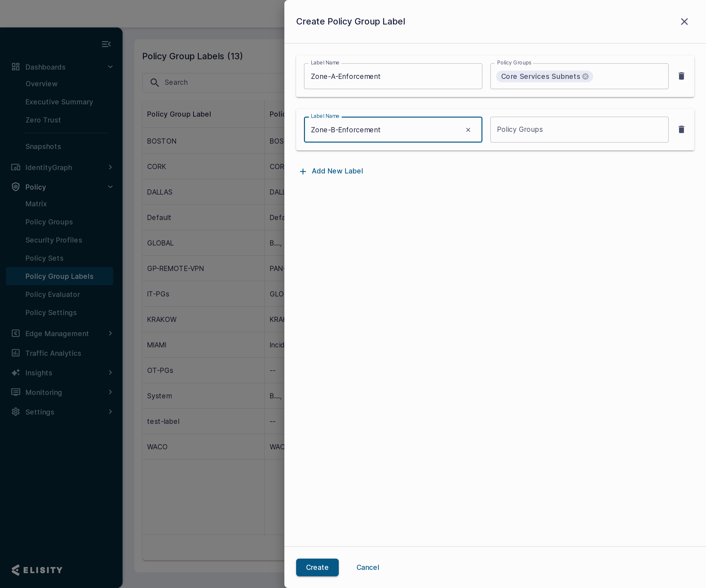Select the WACO label row
Viewport: 706px width, 588px height.
[x=213, y=447]
